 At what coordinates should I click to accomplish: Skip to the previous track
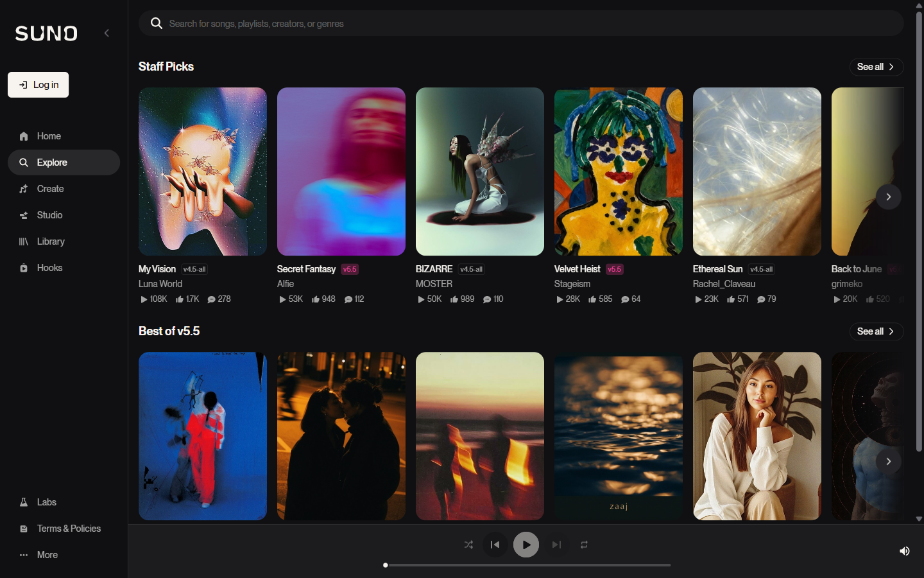(x=495, y=545)
